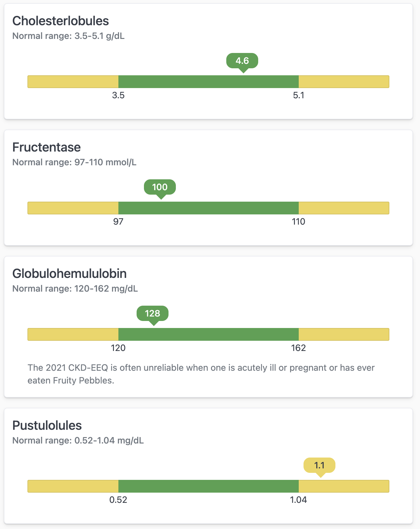This screenshot has height=529, width=420.
Task: Select the Cholesterlobules heading
Action: (61, 21)
